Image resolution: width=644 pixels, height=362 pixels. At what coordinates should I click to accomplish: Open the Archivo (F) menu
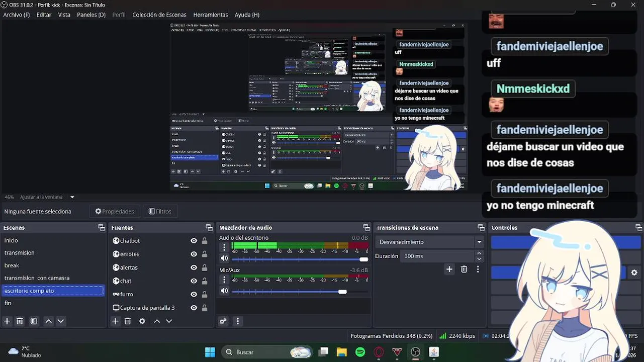17,15
